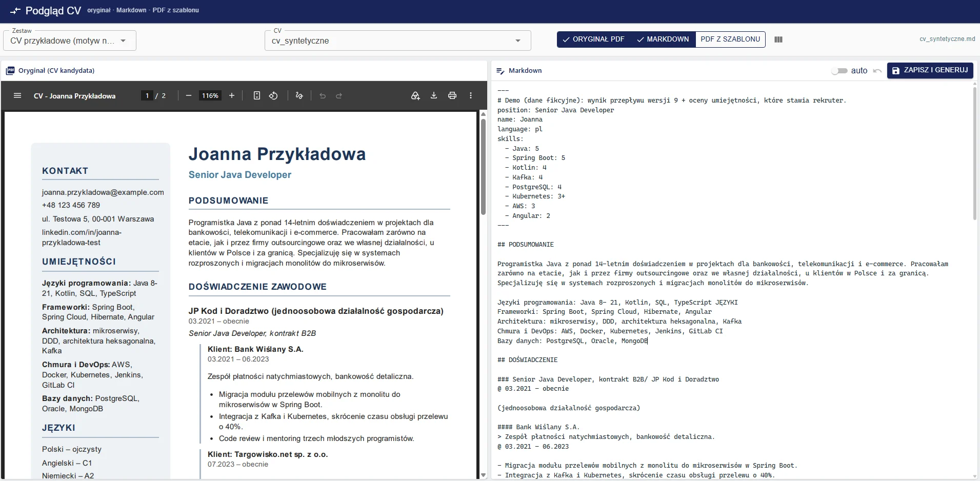Click the '## DOŚWIADCZENIE' Markdown heading line

coord(527,360)
